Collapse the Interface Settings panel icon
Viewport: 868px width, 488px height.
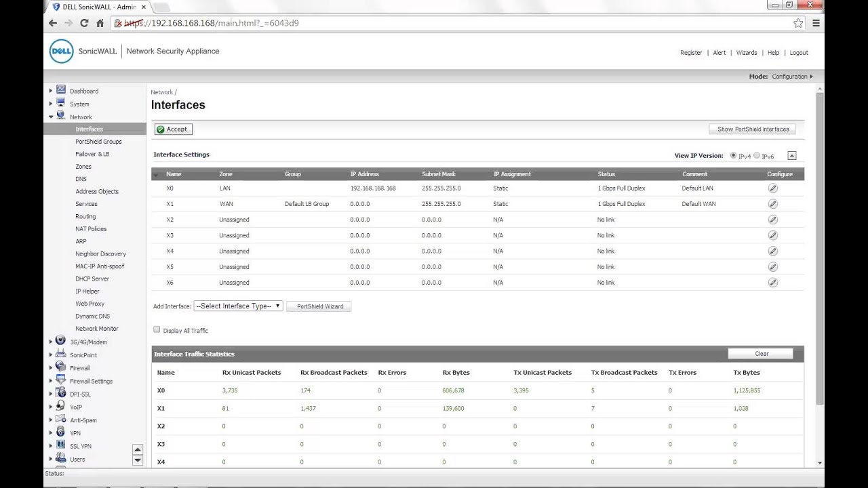791,156
